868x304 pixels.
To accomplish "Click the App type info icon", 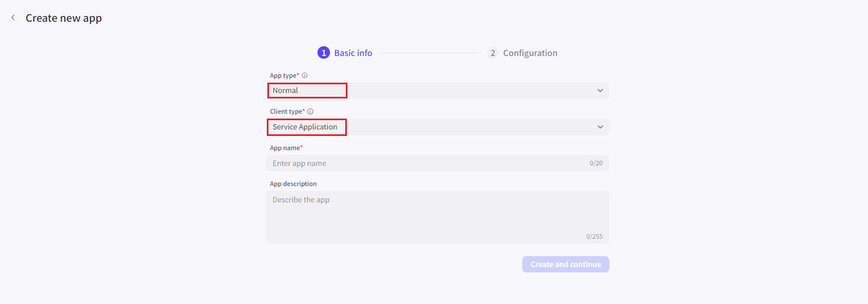I will [x=305, y=76].
